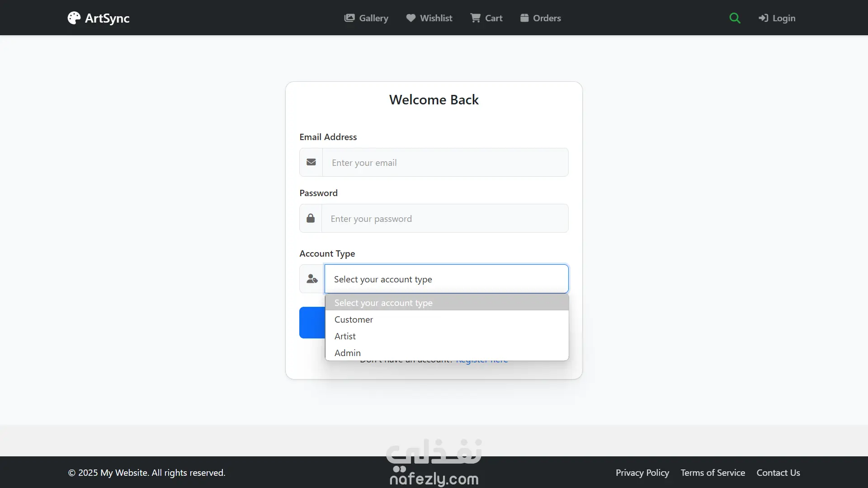Click the ArtSync palette logo icon
The width and height of the screenshot is (868, 488).
(x=74, y=18)
